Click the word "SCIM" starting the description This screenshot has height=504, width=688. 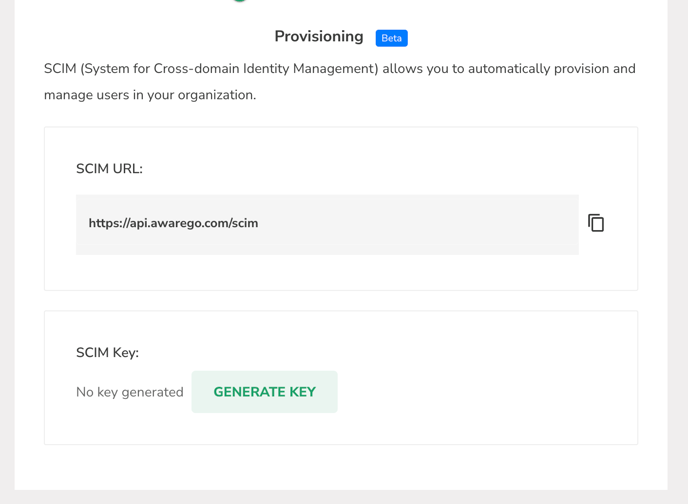coord(60,69)
